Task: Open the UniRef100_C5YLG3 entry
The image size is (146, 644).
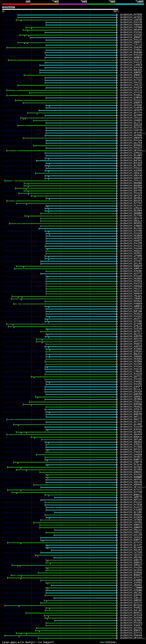Action: point(131,180)
